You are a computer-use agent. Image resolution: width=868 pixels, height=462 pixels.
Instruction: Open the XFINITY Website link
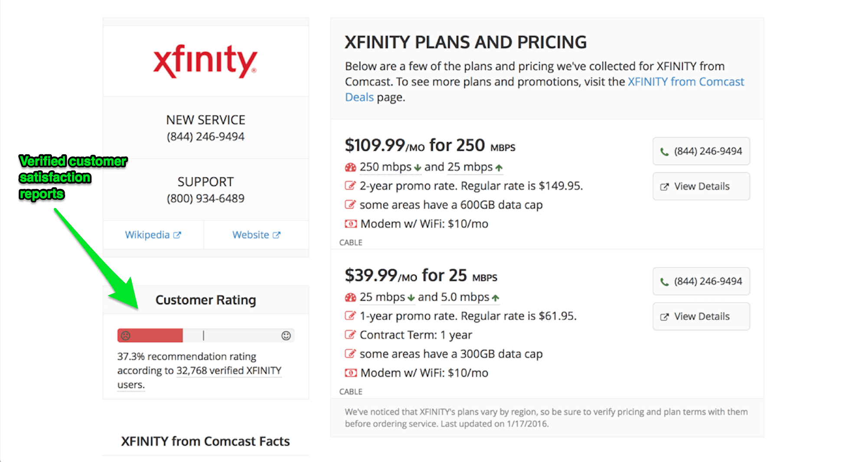251,235
